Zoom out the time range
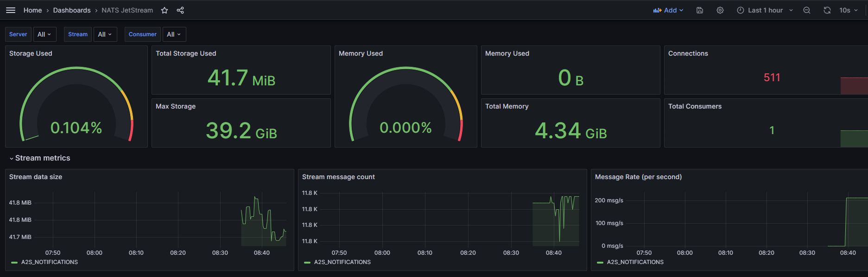This screenshot has height=277, width=868. (807, 10)
